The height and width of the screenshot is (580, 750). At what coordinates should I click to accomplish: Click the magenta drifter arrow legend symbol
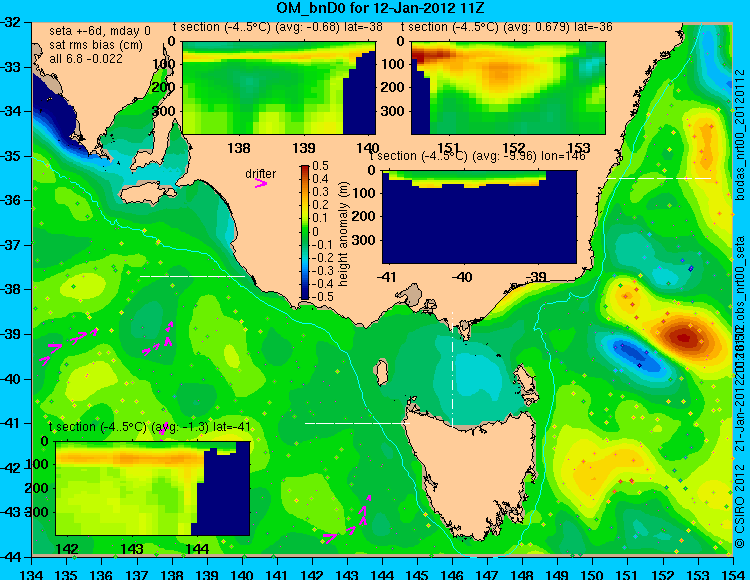(261, 184)
